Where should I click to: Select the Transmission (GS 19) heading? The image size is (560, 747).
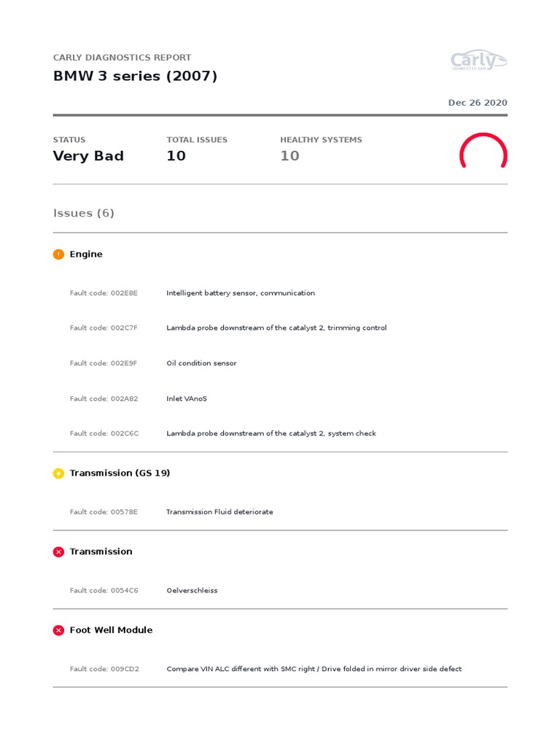(x=120, y=473)
